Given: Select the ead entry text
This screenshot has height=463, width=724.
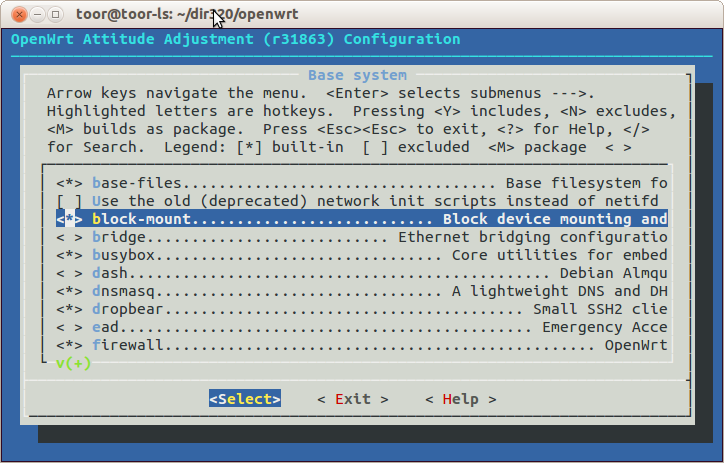Looking at the screenshot, I should tap(105, 327).
